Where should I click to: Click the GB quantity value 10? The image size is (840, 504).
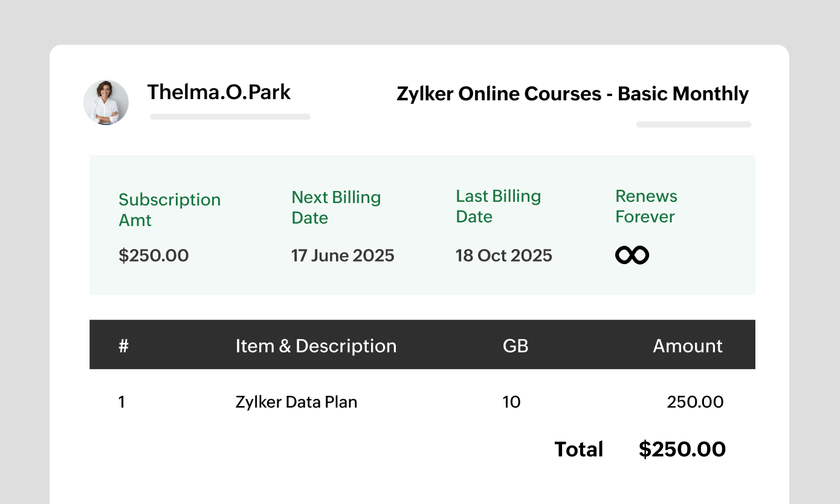(511, 402)
